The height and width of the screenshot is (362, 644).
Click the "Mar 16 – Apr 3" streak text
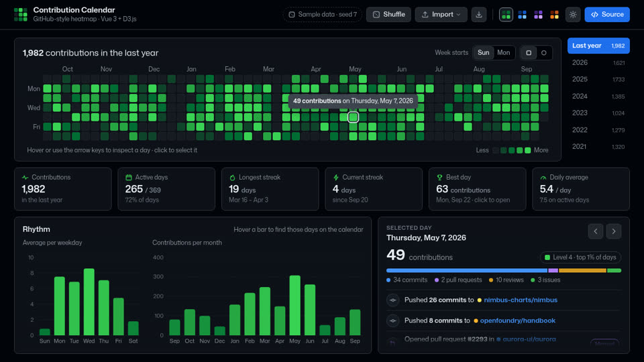pos(248,200)
